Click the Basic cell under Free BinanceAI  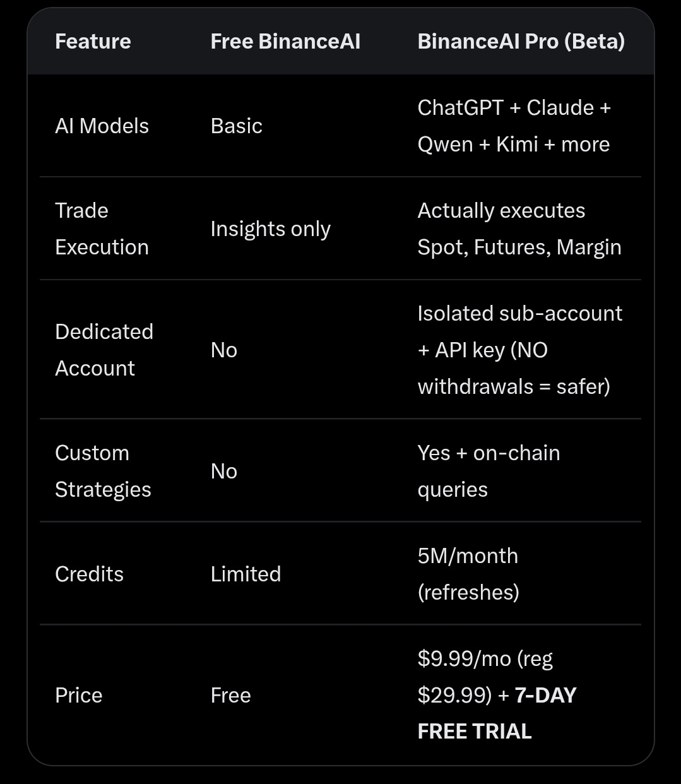(x=236, y=126)
